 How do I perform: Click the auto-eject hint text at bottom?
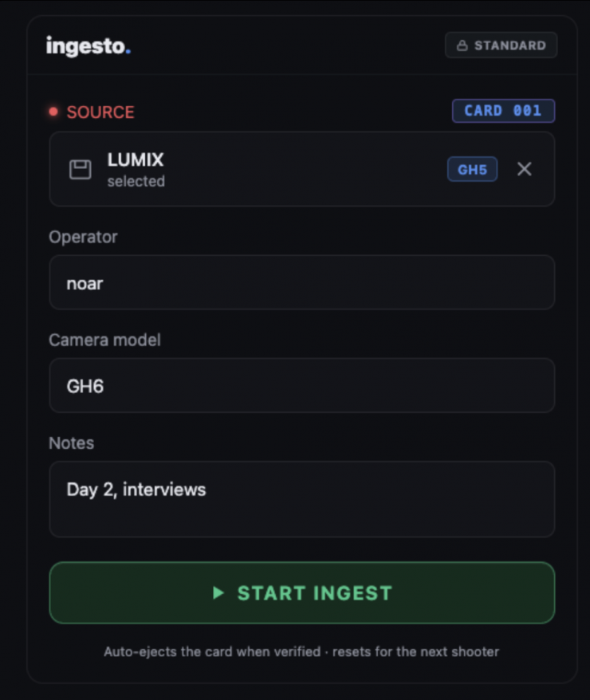(301, 652)
